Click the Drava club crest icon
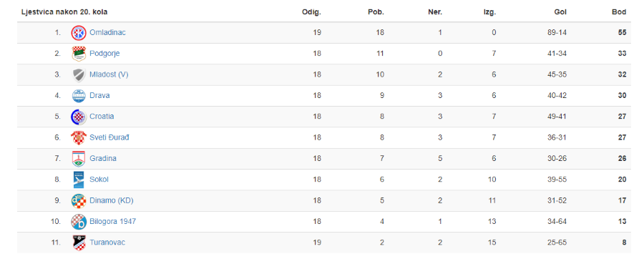 click(x=79, y=96)
